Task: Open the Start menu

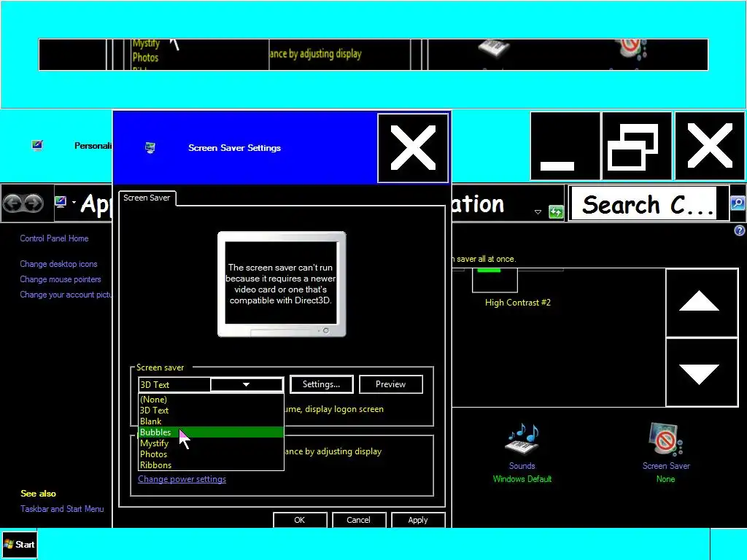Action: (19, 544)
